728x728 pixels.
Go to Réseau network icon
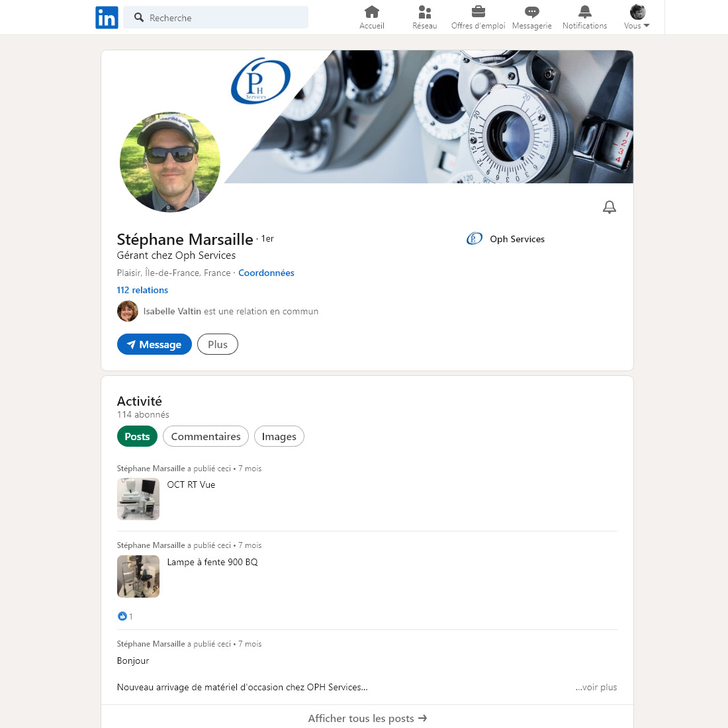click(425, 13)
